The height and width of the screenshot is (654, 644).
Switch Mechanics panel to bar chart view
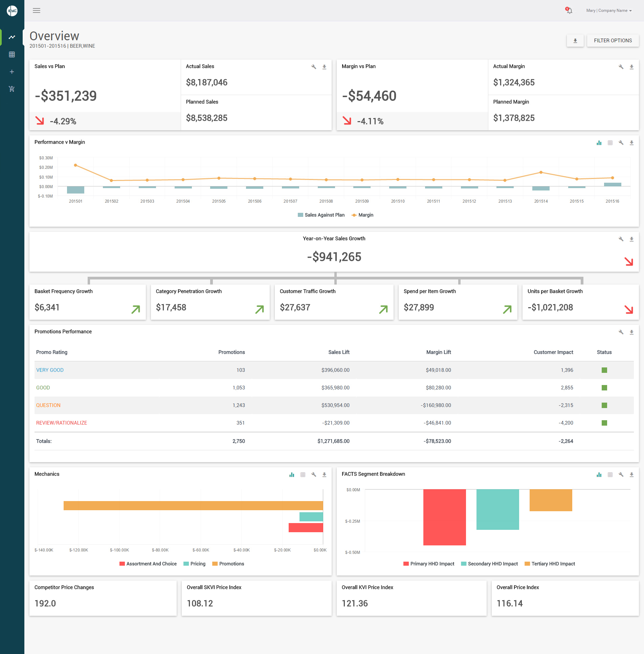(292, 475)
